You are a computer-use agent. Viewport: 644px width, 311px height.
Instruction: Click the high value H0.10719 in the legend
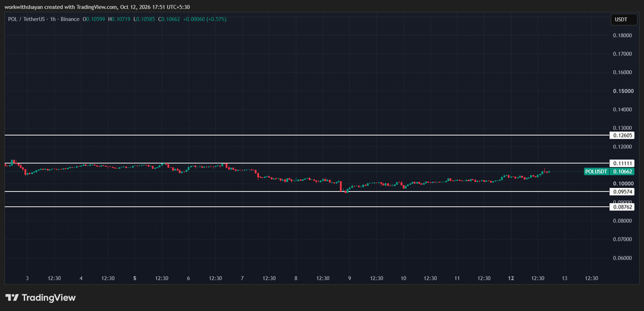pos(120,19)
